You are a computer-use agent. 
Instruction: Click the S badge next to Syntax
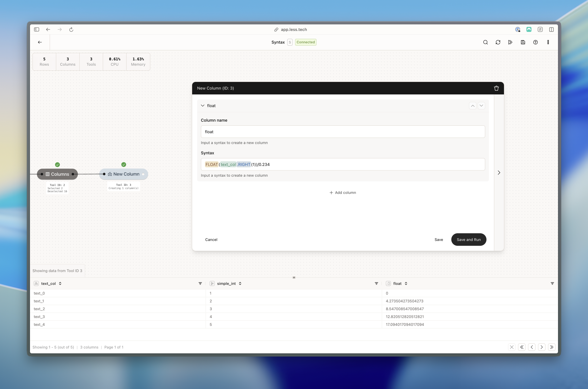(290, 42)
